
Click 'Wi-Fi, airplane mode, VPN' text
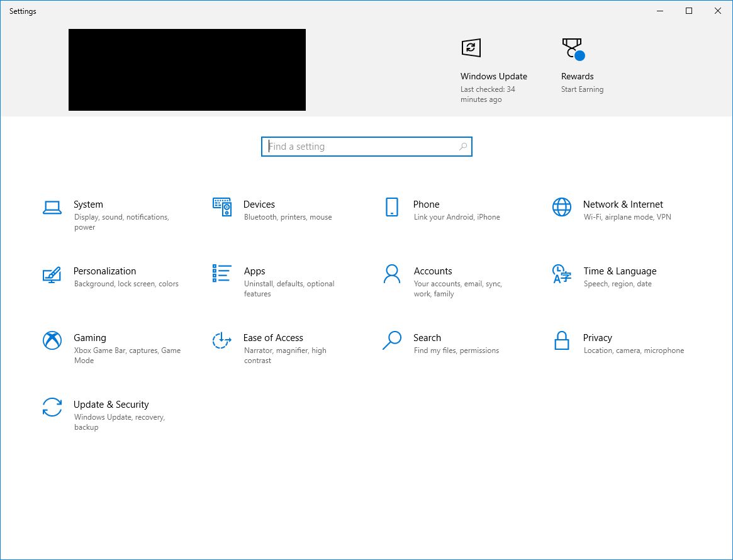(627, 217)
